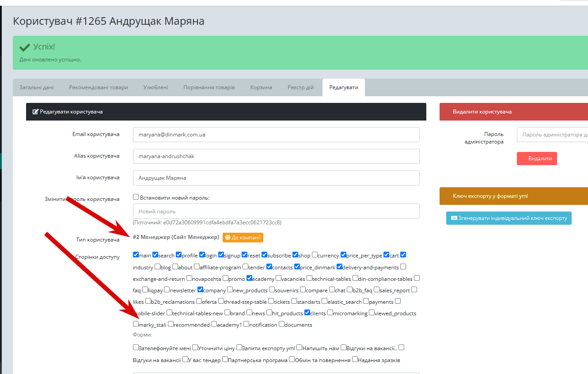Click into the Alias користувача field

tap(276, 156)
